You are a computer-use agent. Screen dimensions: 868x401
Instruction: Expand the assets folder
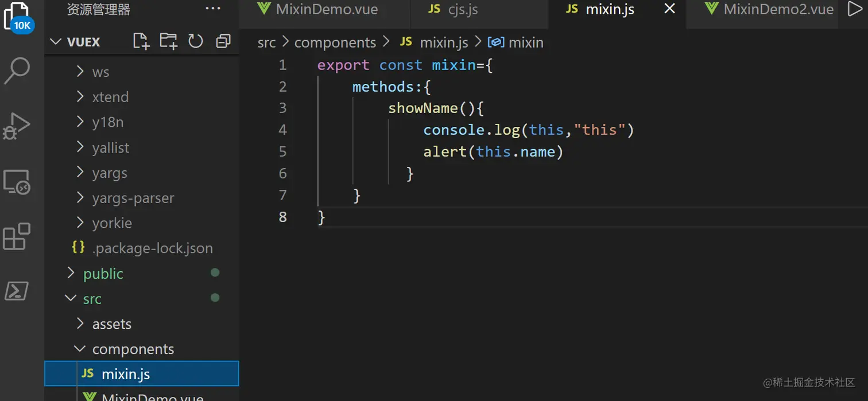pos(142,324)
